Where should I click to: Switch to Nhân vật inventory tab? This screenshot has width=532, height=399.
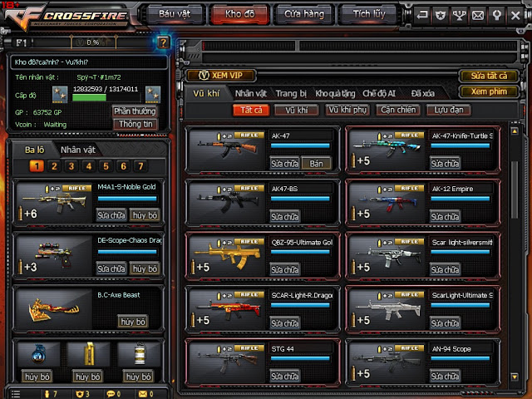[251, 93]
